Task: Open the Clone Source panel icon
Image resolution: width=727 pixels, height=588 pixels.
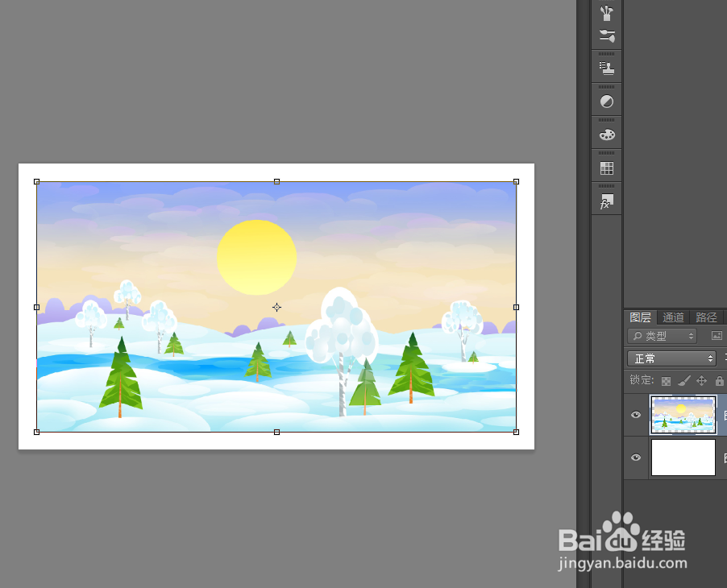Action: (x=606, y=68)
